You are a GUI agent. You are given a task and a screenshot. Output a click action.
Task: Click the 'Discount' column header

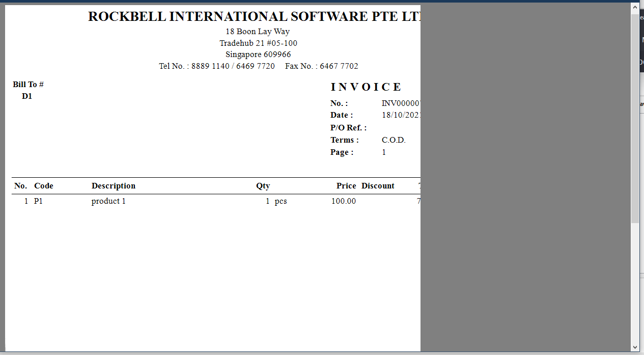coord(378,186)
